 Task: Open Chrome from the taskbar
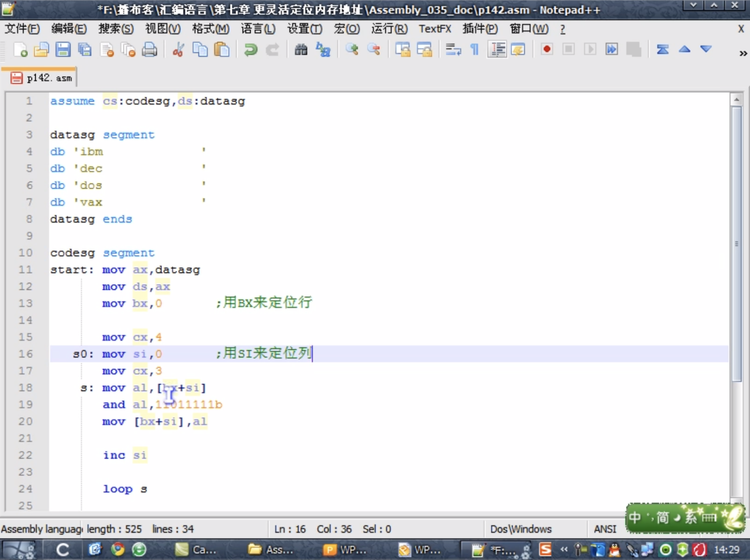117,549
